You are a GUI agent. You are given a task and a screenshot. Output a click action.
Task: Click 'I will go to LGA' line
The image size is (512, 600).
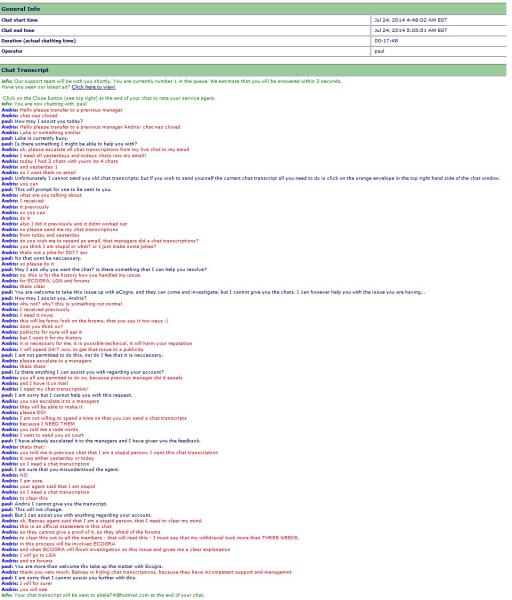[29, 555]
